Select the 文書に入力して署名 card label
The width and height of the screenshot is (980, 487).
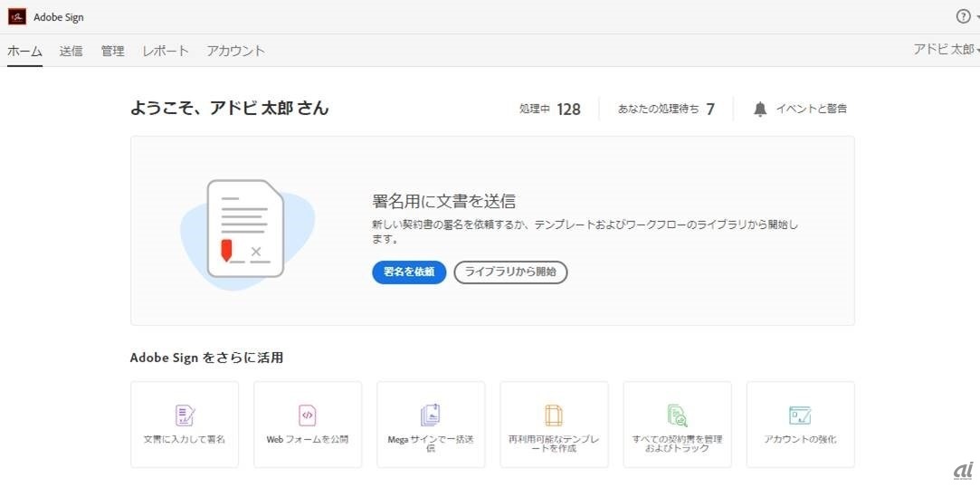(185, 440)
